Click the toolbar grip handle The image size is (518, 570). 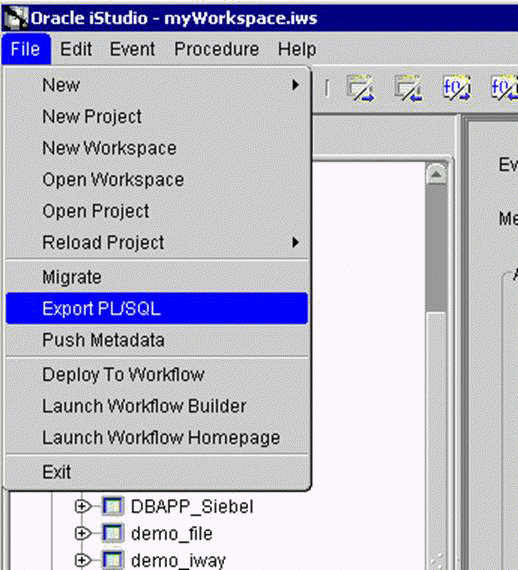pyautogui.click(x=327, y=88)
